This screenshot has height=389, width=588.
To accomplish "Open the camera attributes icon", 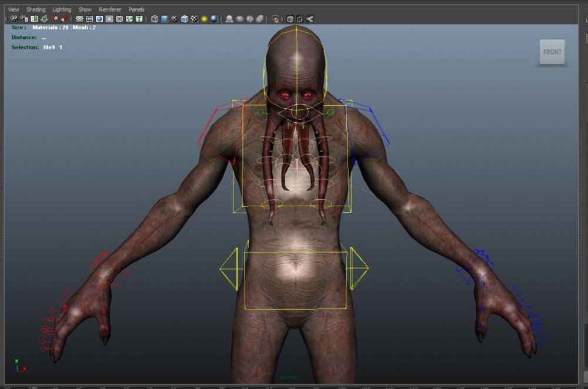I will pyautogui.click(x=24, y=19).
